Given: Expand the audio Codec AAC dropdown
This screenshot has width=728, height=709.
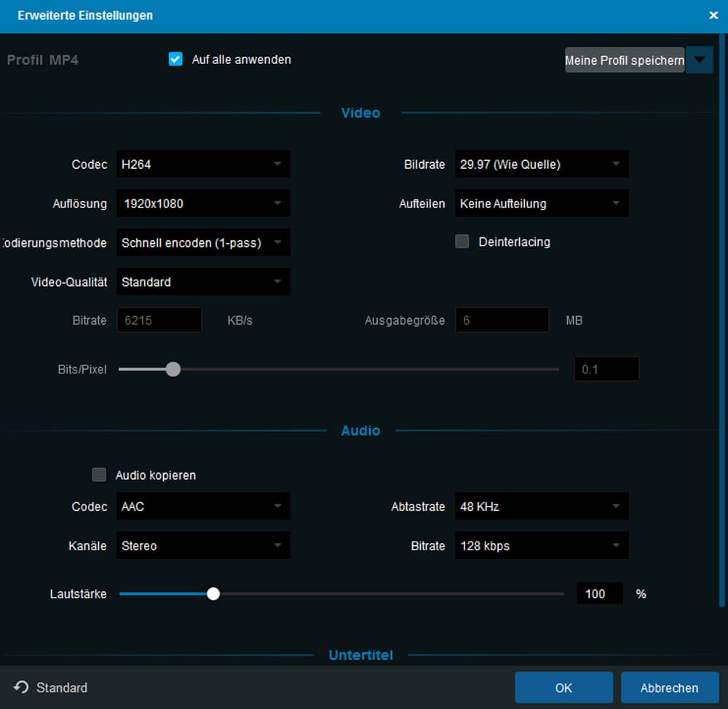Looking at the screenshot, I should 203,507.
